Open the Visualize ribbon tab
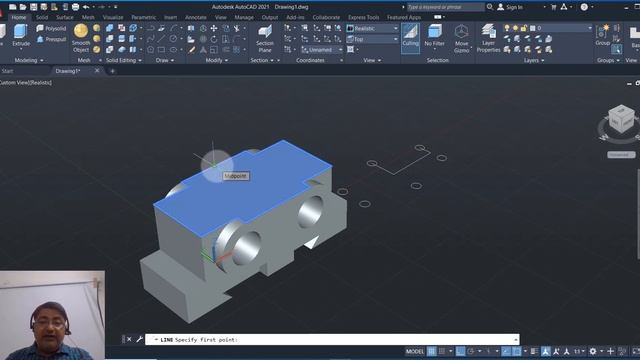The height and width of the screenshot is (360, 640). pyautogui.click(x=113, y=18)
